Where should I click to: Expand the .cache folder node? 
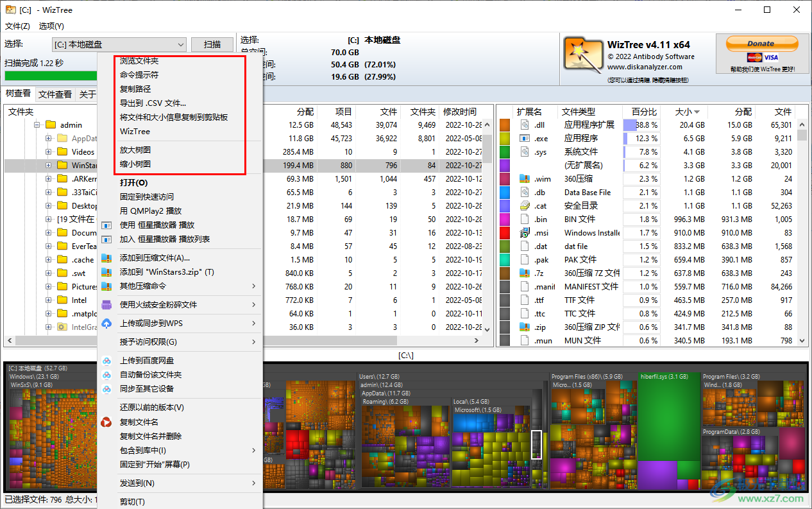tap(49, 260)
